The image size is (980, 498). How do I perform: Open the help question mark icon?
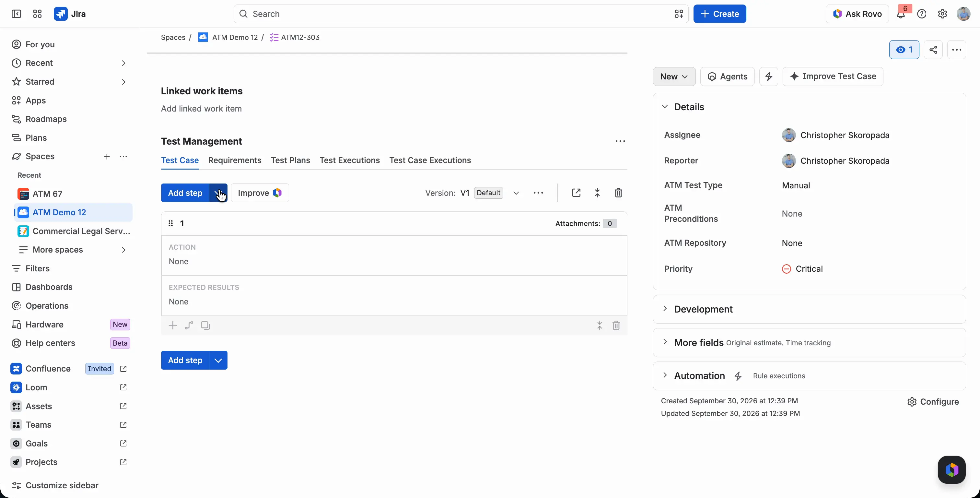[x=921, y=14]
